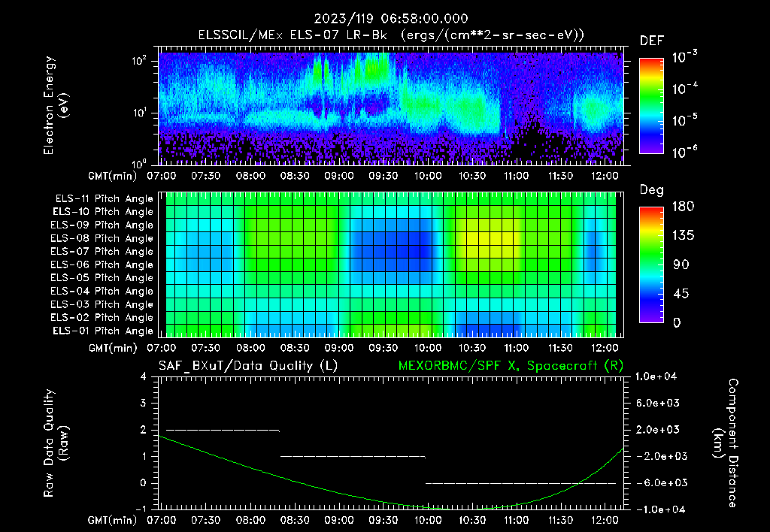Click the 90 degree scale value
Image resolution: width=770 pixels, height=532 pixels.
pyautogui.click(x=681, y=264)
